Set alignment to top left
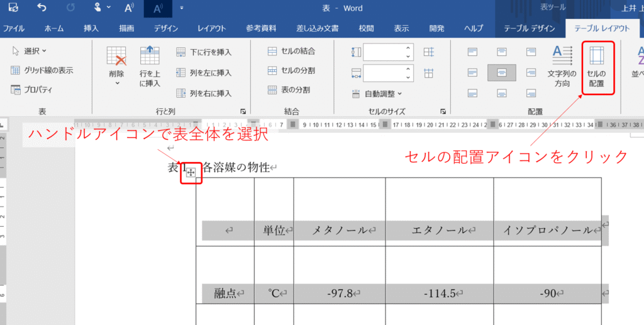 [472, 52]
